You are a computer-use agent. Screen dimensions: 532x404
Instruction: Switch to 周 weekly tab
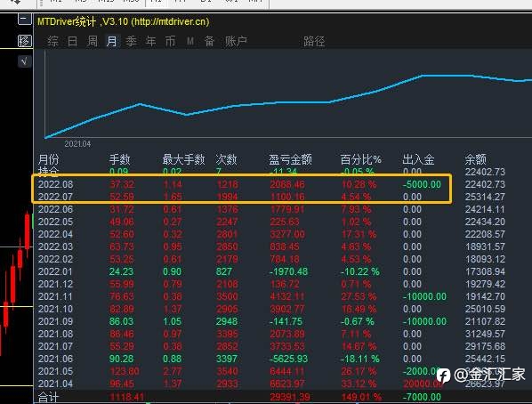92,42
